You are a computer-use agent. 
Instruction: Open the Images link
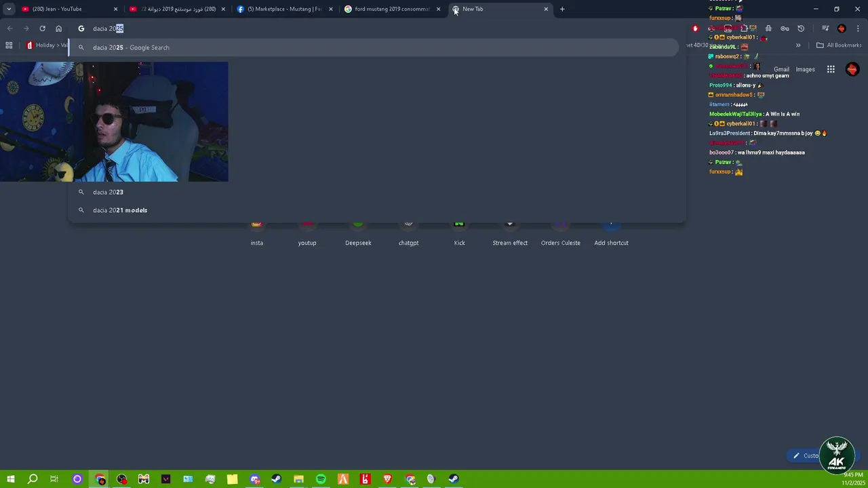(x=805, y=69)
